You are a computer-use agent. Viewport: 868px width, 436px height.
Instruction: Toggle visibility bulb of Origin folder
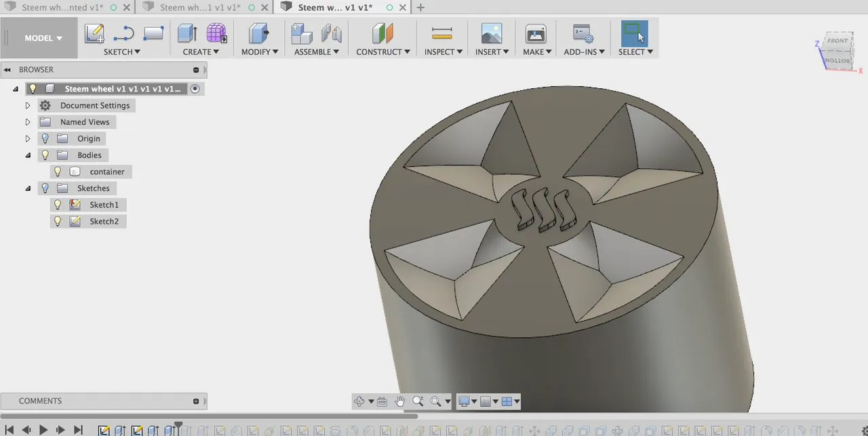[45, 138]
